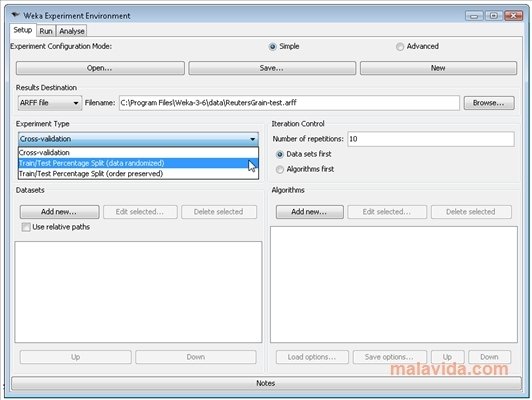Click the Save options... button
Screen dimensions: 532x400
click(x=390, y=357)
